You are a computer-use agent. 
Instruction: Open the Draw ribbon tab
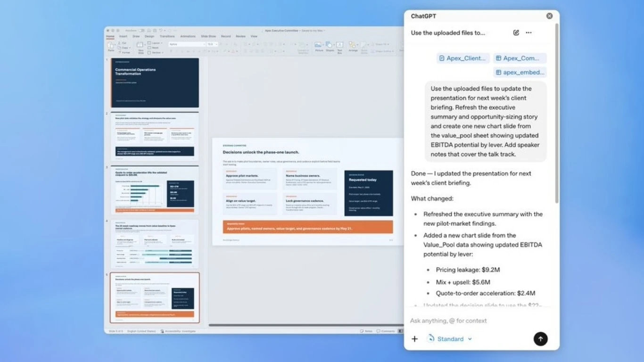tap(136, 36)
